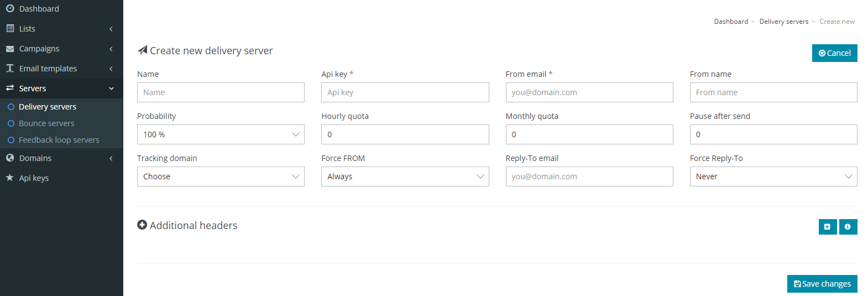Click the Domains globe icon
The image size is (868, 296).
tap(10, 158)
